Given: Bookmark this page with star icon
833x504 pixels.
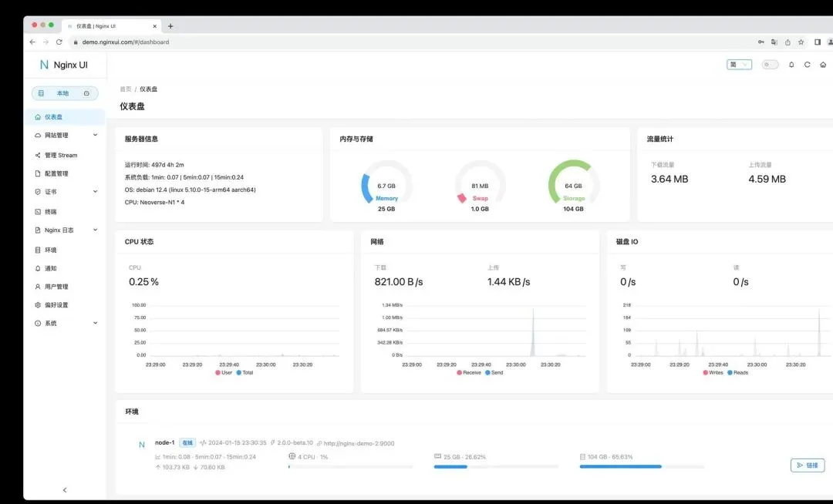Looking at the screenshot, I should click(x=801, y=42).
